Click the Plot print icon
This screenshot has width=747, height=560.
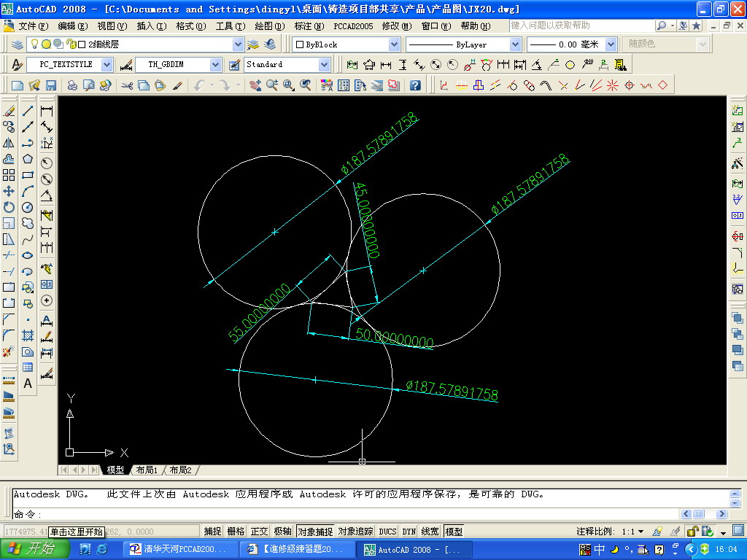click(x=72, y=85)
